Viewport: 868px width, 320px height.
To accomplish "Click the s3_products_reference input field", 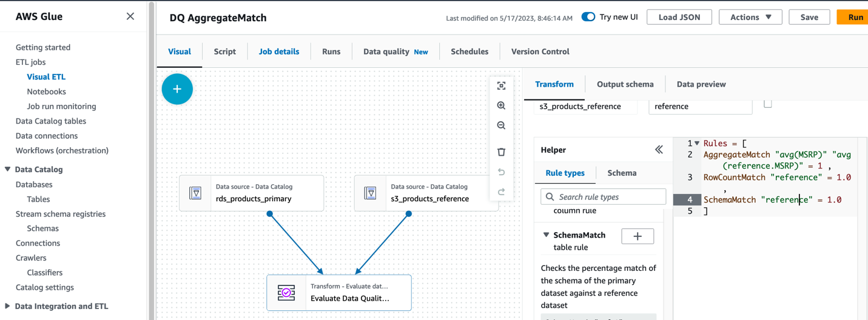I will coord(585,106).
